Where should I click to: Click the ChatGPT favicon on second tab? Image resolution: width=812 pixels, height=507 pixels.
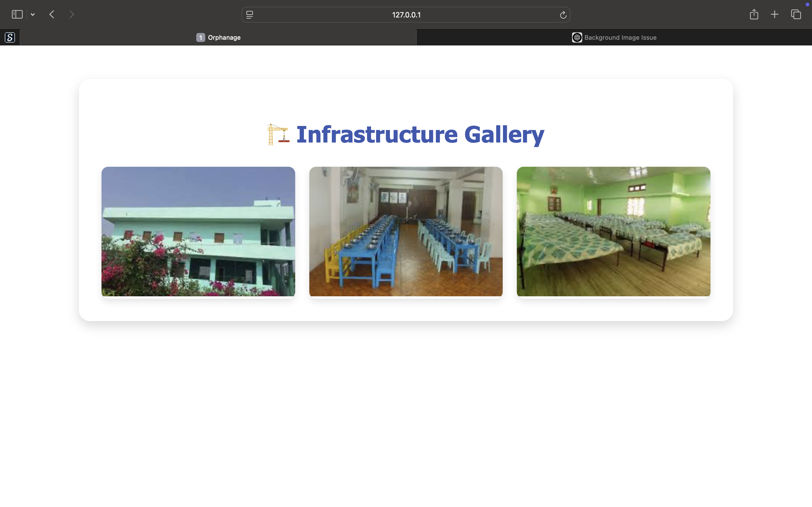click(x=577, y=37)
